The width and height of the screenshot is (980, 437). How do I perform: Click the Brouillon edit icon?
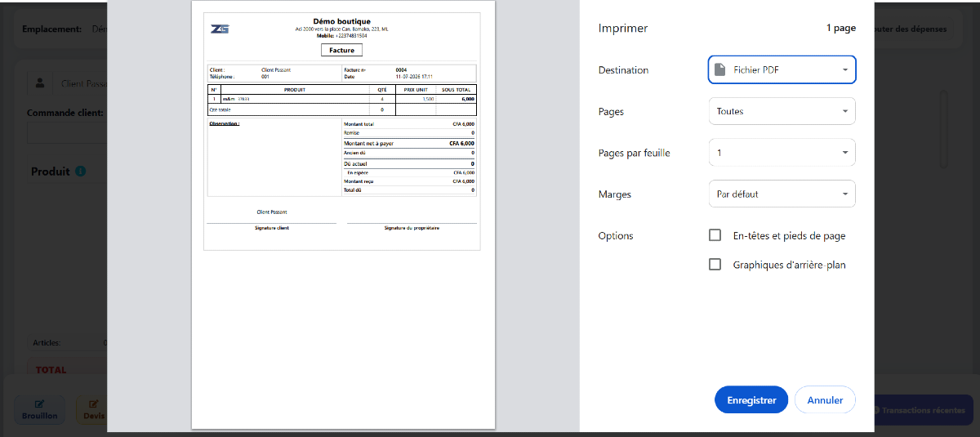tap(40, 404)
